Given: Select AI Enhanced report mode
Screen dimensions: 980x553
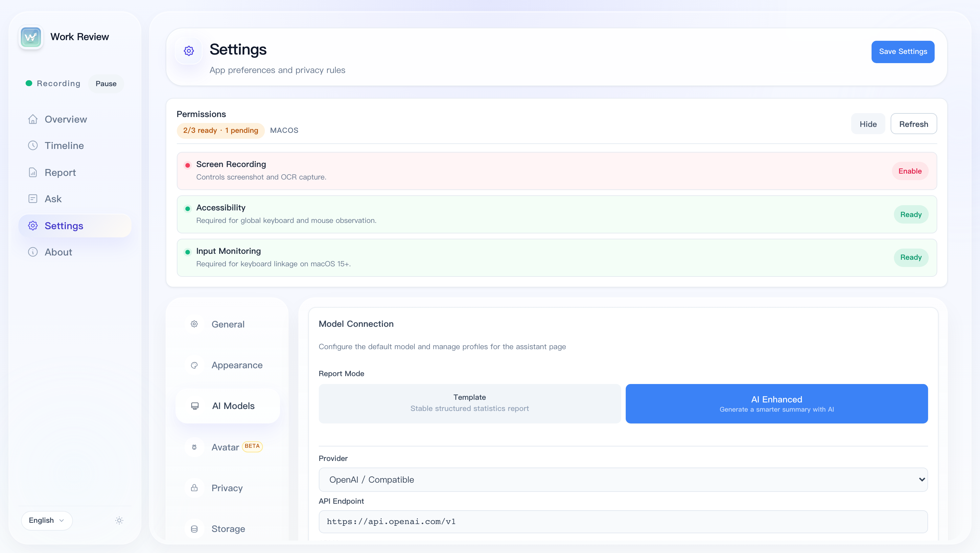Looking at the screenshot, I should tap(777, 403).
